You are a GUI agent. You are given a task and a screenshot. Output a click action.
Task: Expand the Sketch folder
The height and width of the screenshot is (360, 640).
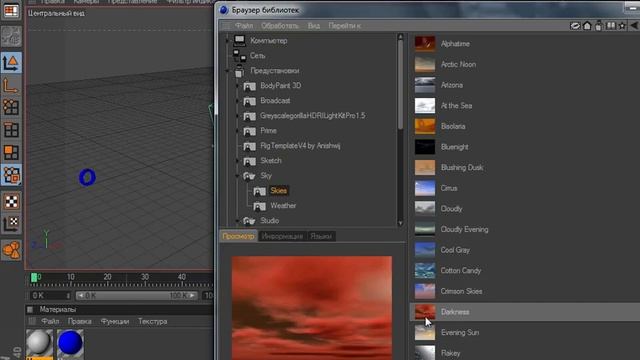(x=238, y=161)
